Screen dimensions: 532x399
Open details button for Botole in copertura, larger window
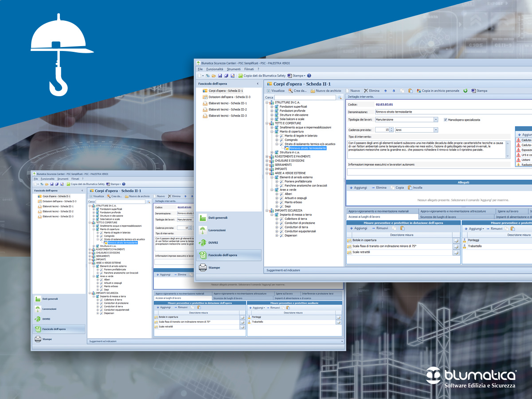tap(456, 240)
